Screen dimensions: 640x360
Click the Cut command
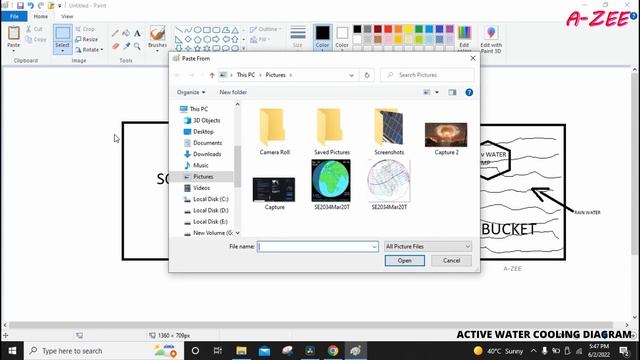tap(34, 29)
